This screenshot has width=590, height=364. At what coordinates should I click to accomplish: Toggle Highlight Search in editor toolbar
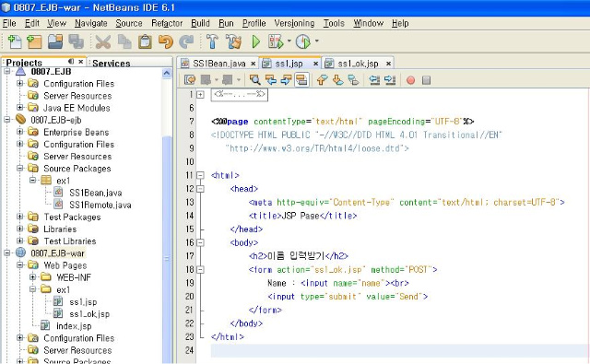pyautogui.click(x=301, y=80)
